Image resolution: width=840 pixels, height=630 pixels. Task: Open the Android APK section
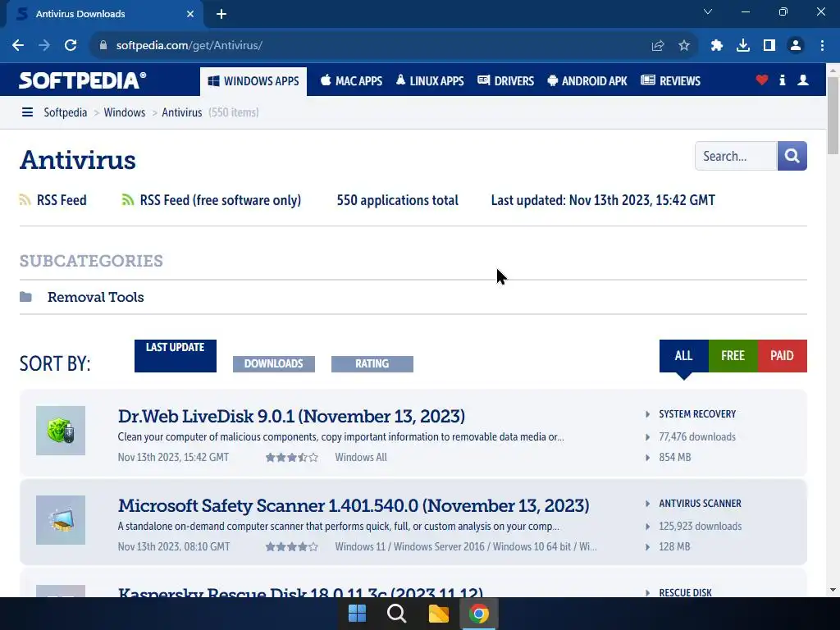coord(587,81)
